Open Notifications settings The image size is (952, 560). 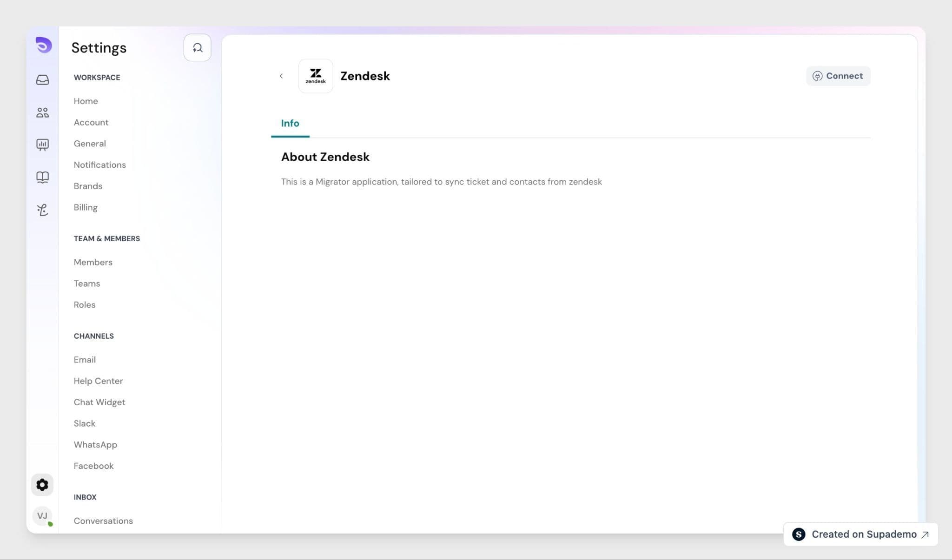pos(100,165)
